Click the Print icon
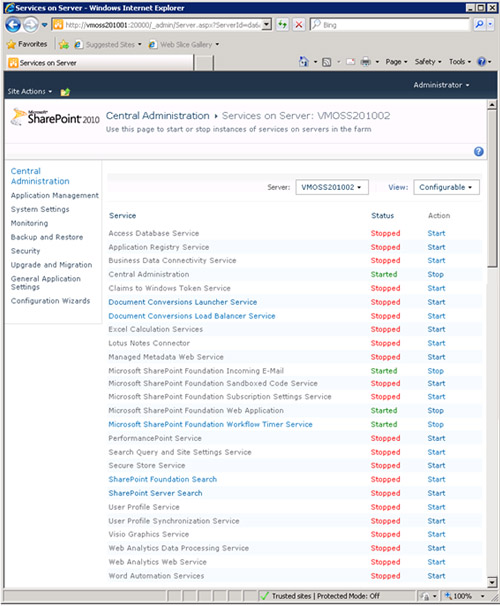The width and height of the screenshot is (500, 606). [366, 62]
